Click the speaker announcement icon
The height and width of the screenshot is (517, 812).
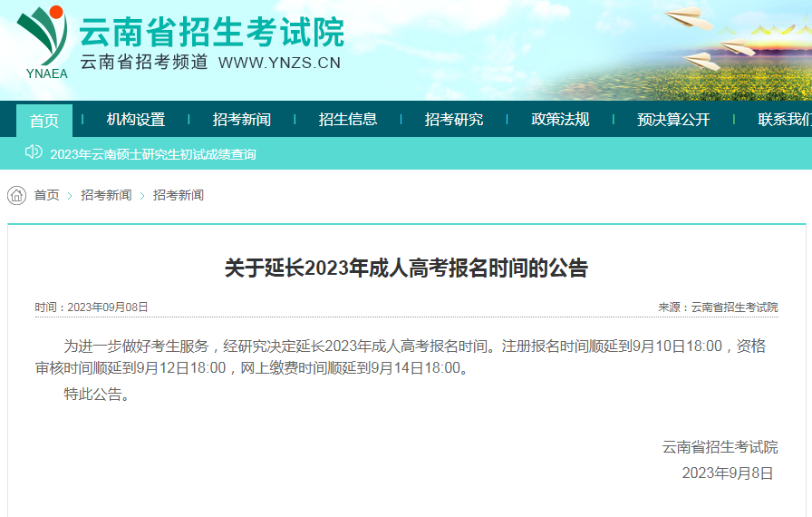pyautogui.click(x=34, y=152)
